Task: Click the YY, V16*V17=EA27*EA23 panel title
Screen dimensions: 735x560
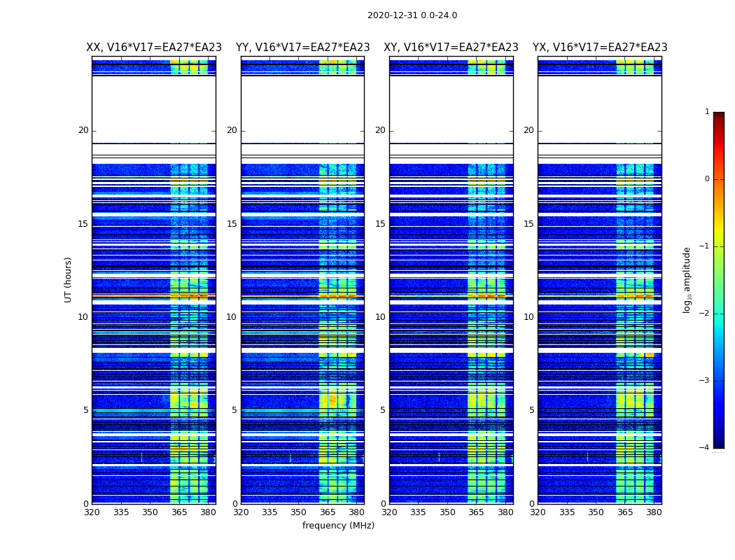Action: (303, 48)
